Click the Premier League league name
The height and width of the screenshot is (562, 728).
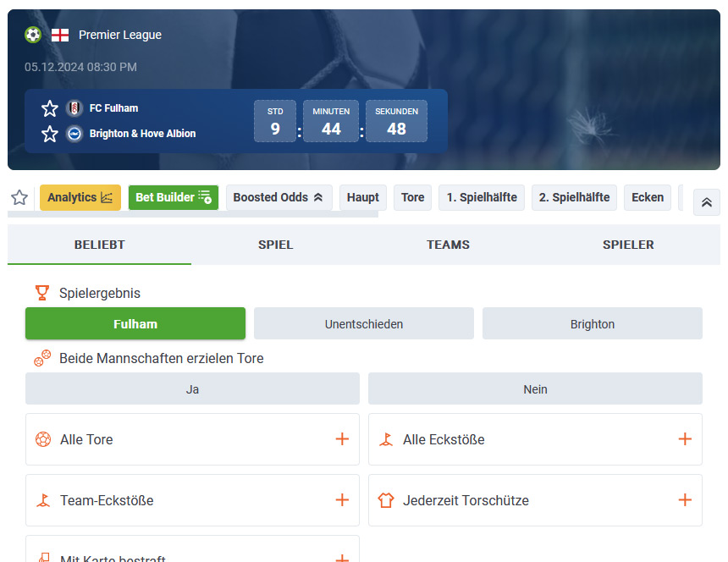tap(120, 35)
